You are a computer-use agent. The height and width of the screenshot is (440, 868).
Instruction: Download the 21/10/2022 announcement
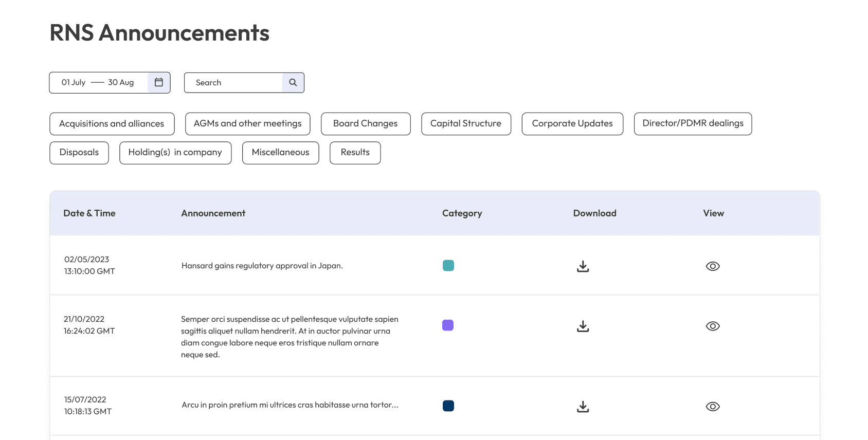(583, 326)
